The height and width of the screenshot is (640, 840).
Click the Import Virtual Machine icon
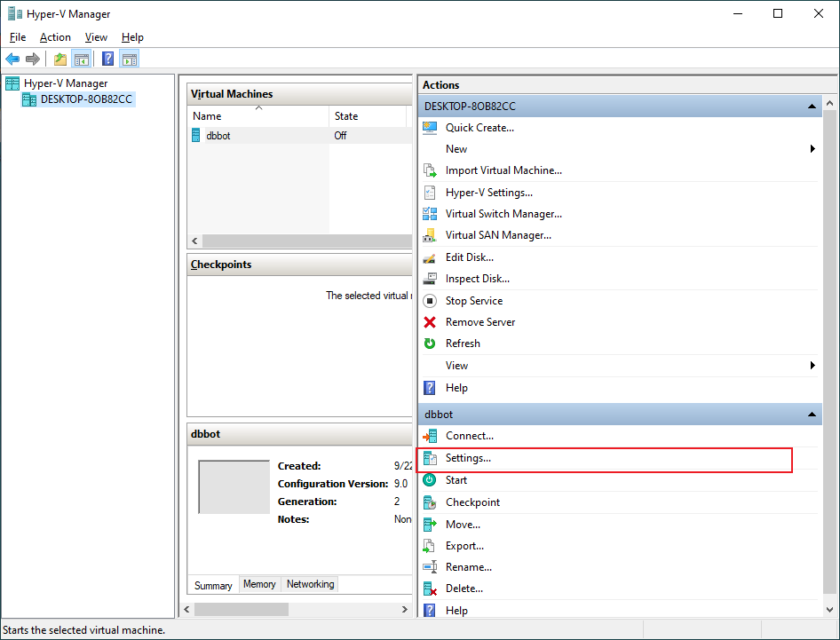[x=430, y=170]
